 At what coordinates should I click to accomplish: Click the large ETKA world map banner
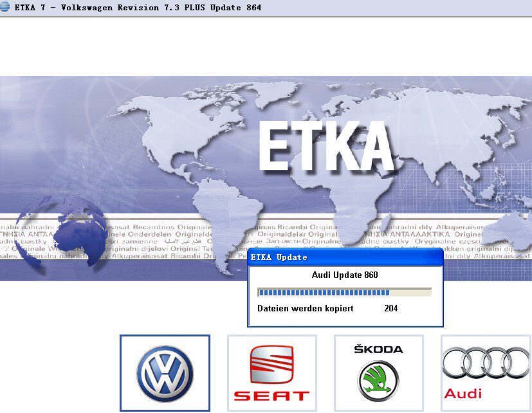coord(266,178)
